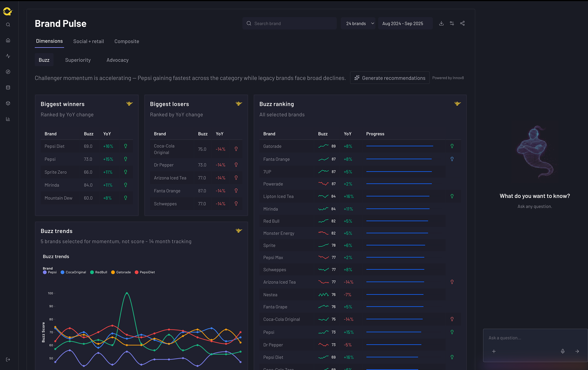The width and height of the screenshot is (588, 370).
Task: Open the filter settings icon
Action: (x=452, y=23)
